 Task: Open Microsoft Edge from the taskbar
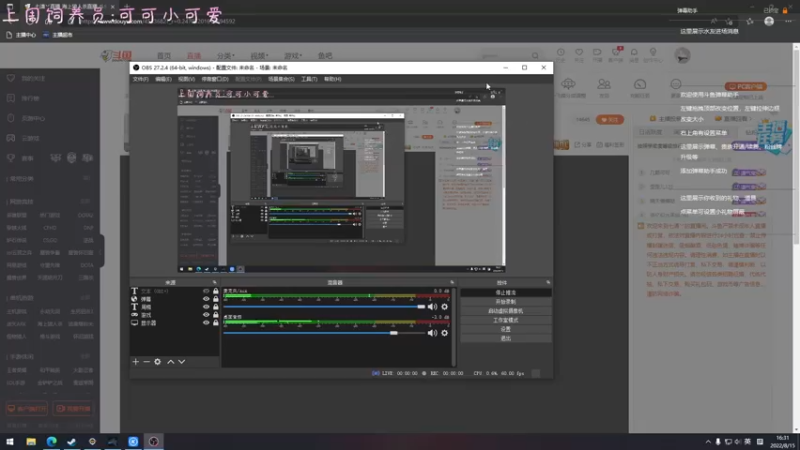tap(52, 441)
